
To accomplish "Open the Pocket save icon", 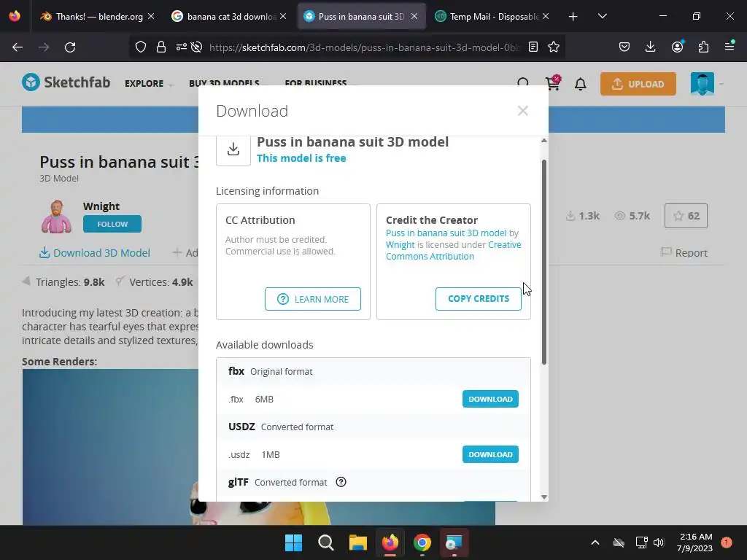I will [624, 47].
